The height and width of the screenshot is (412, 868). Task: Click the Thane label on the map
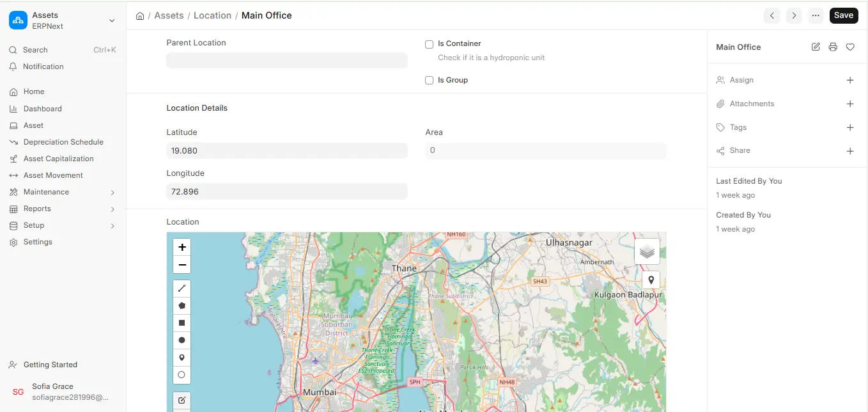pos(404,268)
